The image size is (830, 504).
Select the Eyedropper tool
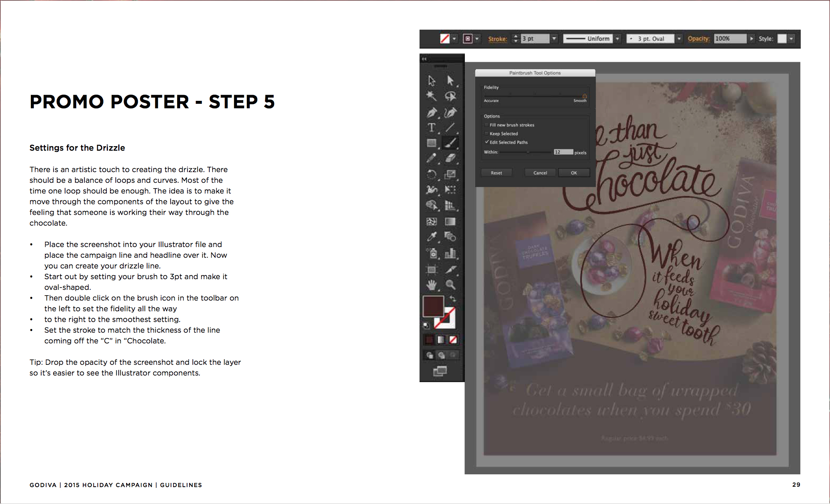(431, 237)
